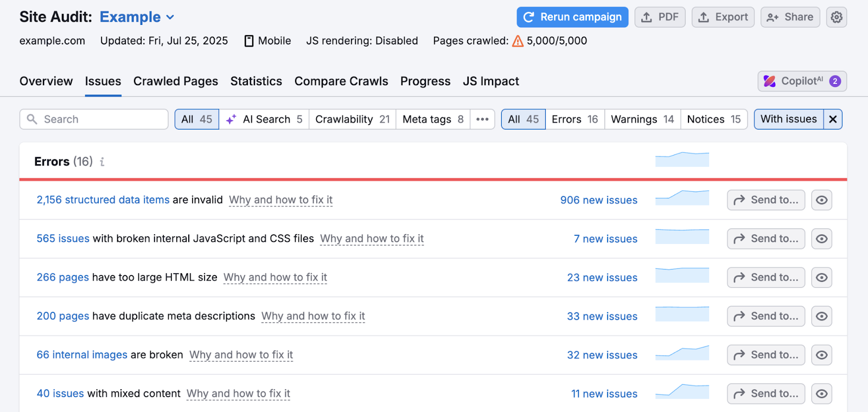Image resolution: width=868 pixels, height=412 pixels.
Task: Export the report as PDF
Action: pyautogui.click(x=660, y=17)
